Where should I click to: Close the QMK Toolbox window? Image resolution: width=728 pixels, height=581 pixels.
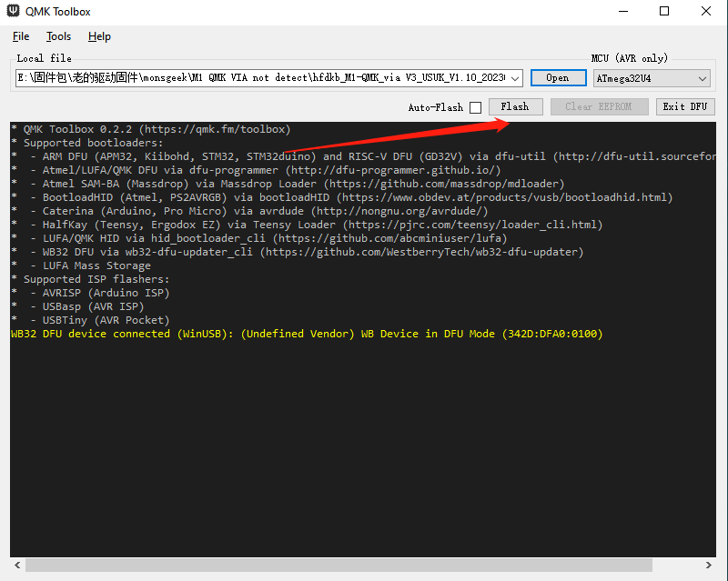[706, 11]
